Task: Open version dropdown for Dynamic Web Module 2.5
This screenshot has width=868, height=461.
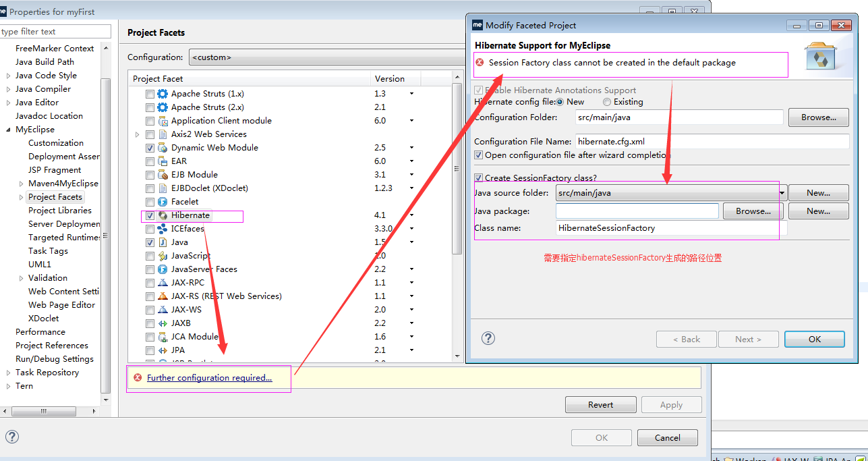Action: click(411, 148)
